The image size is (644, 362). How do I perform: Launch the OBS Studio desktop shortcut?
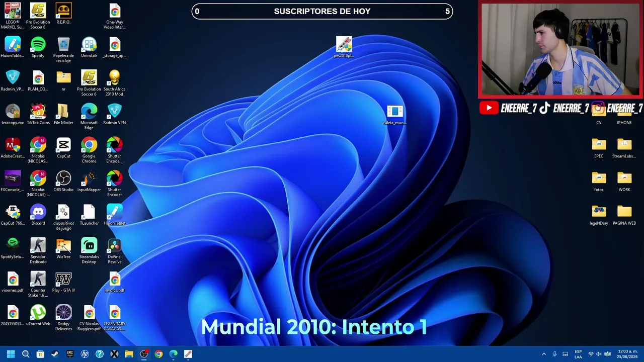[x=63, y=182]
